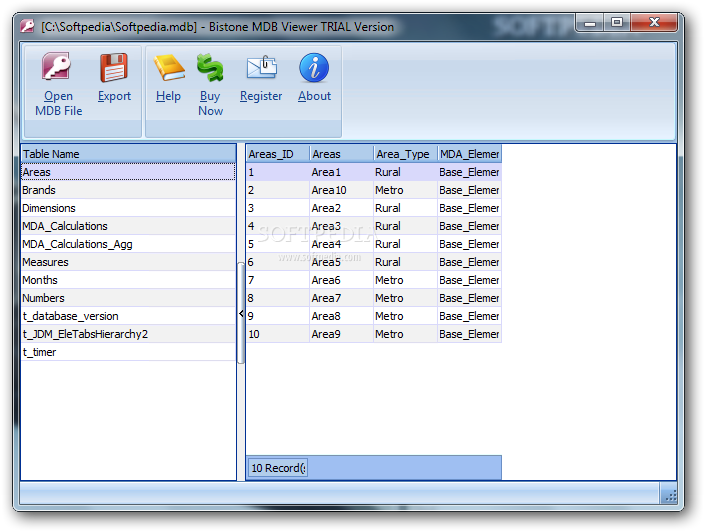
Task: Select the Dimensions table
Action: 128,208
